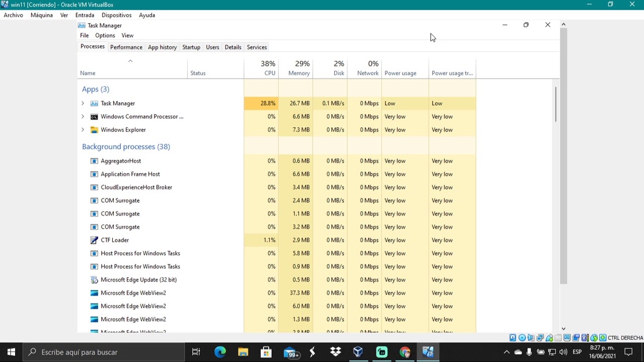Screen dimensions: 644x362
Task: Open the clock showing 8:27 p. m.
Action: 602,352
